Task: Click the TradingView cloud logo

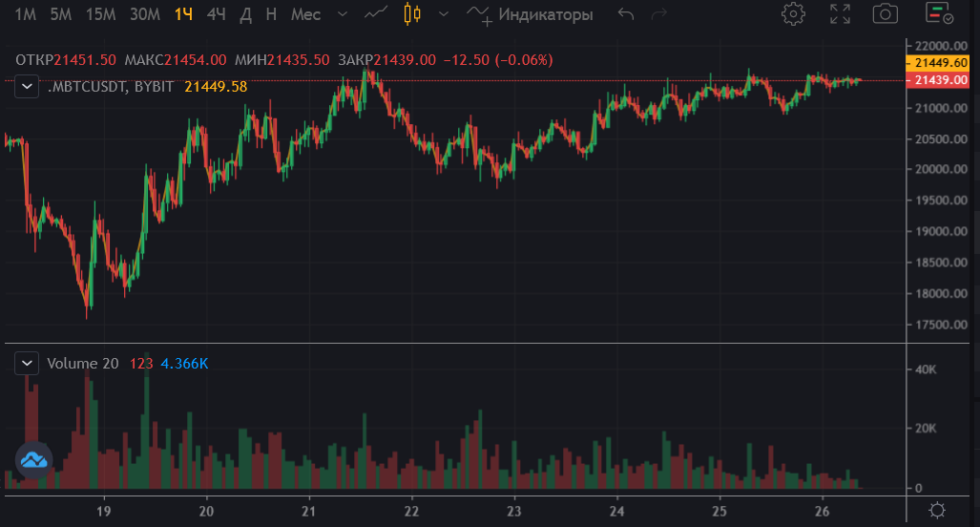Action: point(34,460)
